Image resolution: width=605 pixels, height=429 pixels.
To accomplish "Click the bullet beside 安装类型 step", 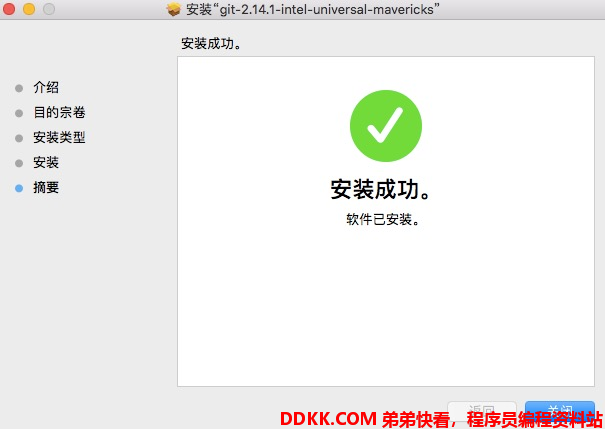I will pyautogui.click(x=19, y=138).
